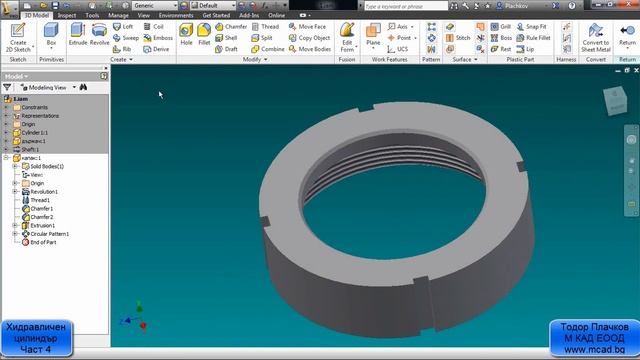Select the Move Bodies tool

310,49
